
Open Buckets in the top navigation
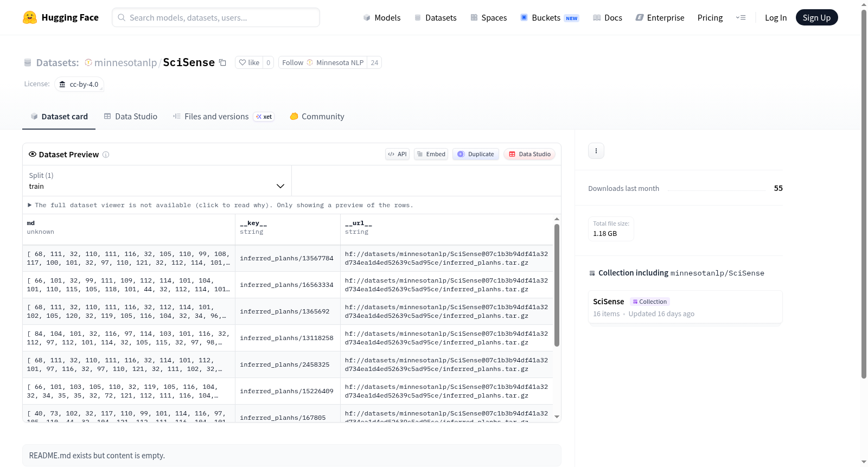(550, 17)
